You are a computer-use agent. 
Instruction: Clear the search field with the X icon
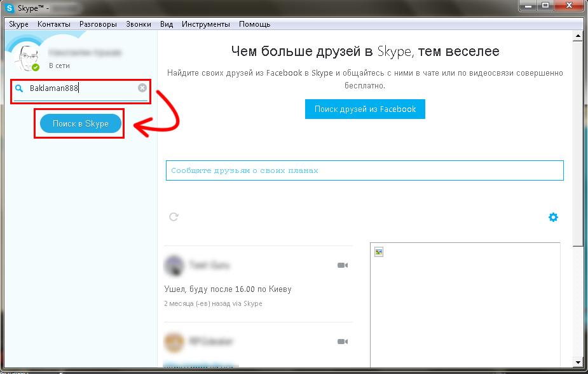142,88
